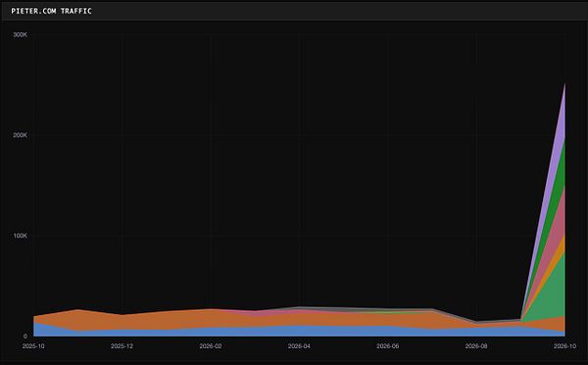Click the purple area at the spike's top
588x365 pixels.
coord(561,124)
